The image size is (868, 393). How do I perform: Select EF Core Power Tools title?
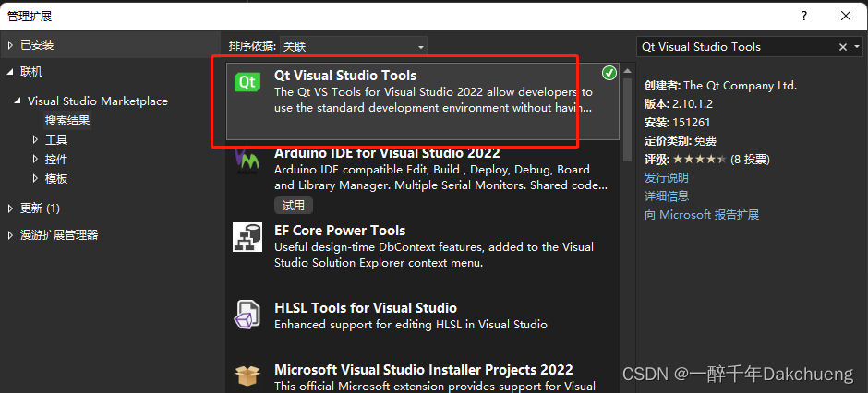340,231
